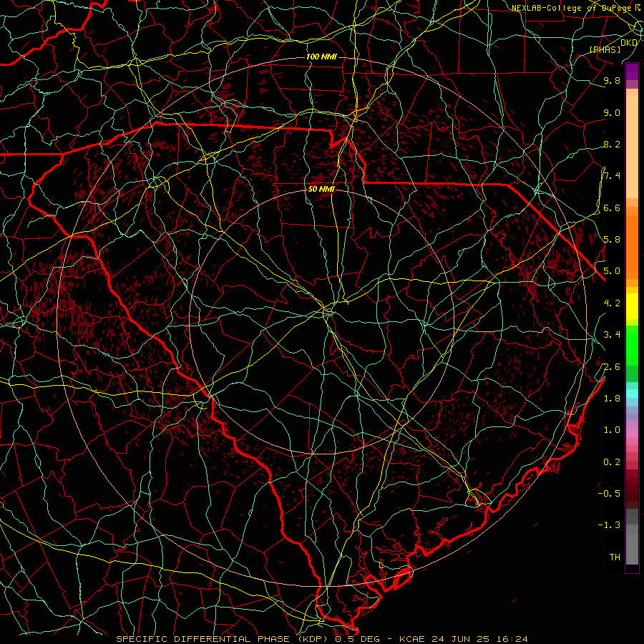Screen dimensions: 644x644
Task: Click the 1.8 legend value
Action: pos(612,399)
